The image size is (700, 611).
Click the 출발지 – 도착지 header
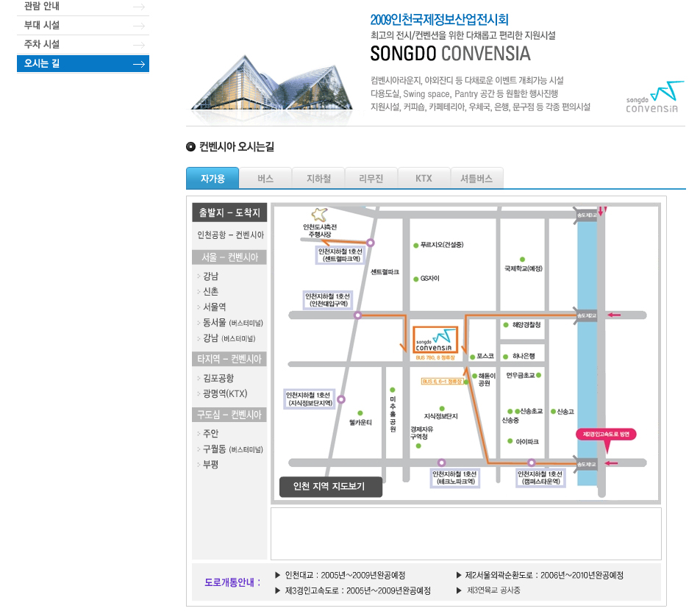click(x=229, y=212)
